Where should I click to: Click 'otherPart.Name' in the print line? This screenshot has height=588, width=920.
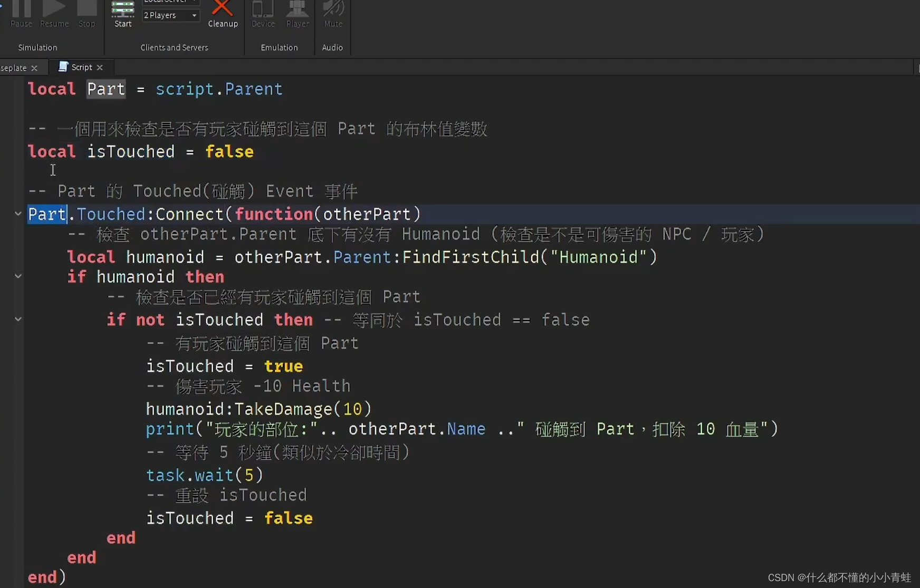417,429
